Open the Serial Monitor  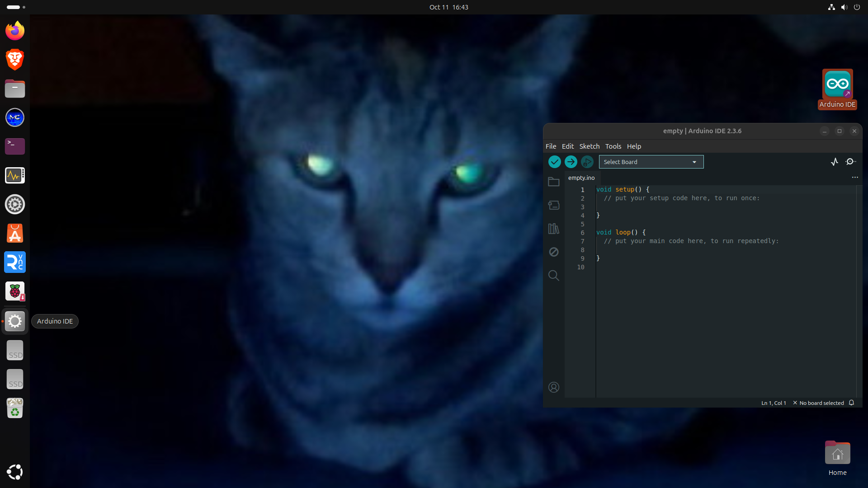coord(850,162)
